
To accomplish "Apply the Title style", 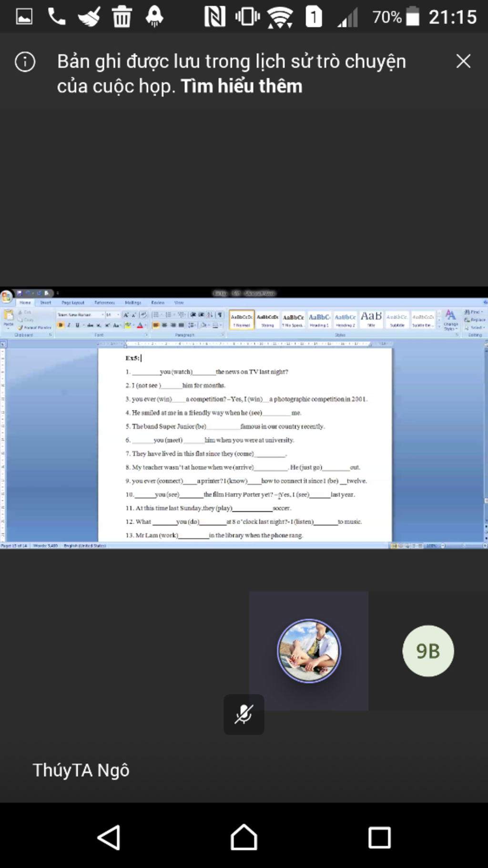I will pos(371,320).
